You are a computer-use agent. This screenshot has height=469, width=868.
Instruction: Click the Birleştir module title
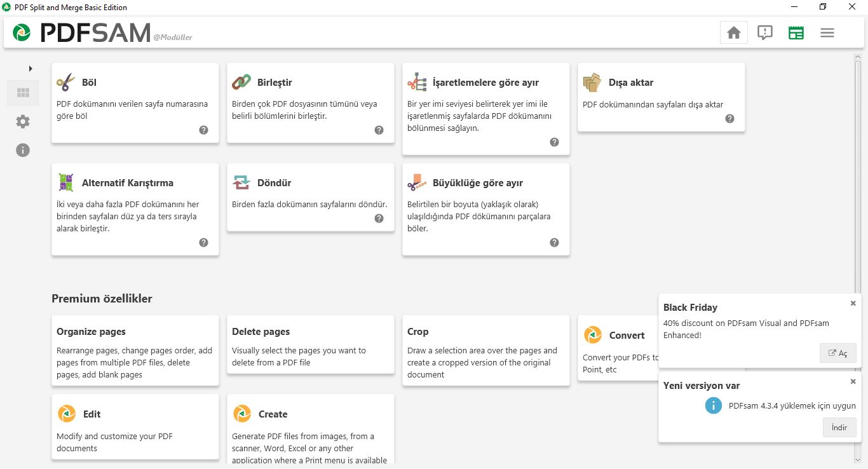coord(275,83)
